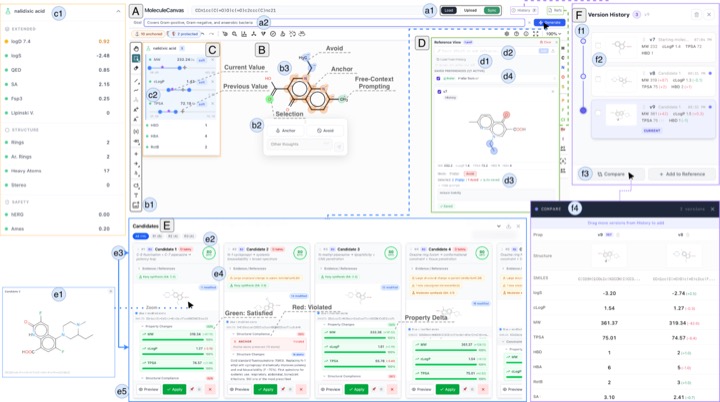Collapse the Candidates panel with the chevron
720x402 pixels.
click(499, 226)
